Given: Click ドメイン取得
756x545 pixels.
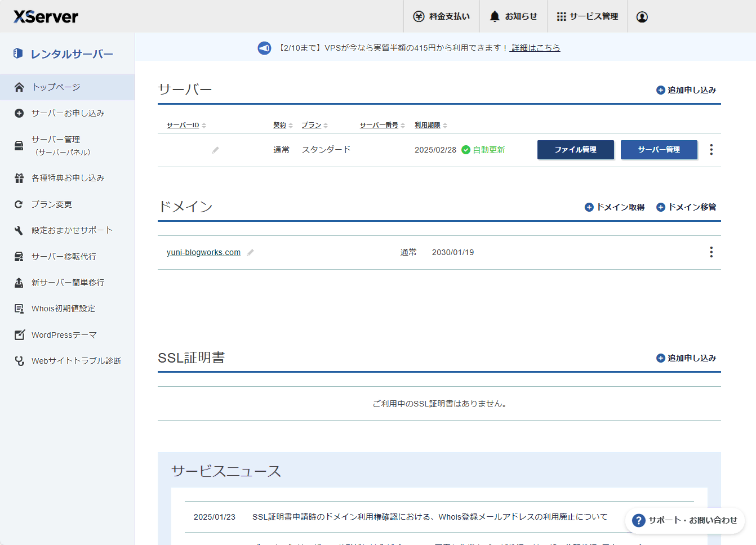Looking at the screenshot, I should pos(615,207).
